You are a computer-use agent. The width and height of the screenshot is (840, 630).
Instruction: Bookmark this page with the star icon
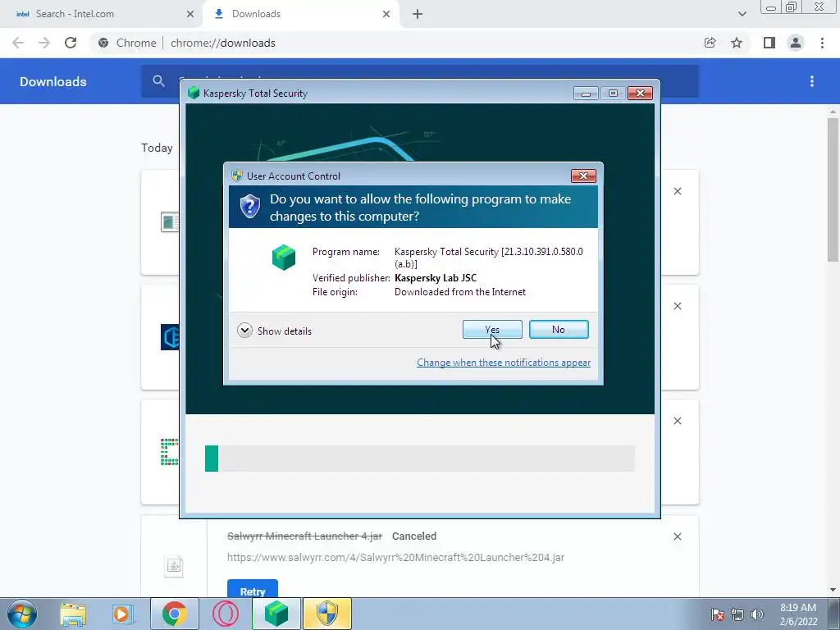click(x=737, y=43)
